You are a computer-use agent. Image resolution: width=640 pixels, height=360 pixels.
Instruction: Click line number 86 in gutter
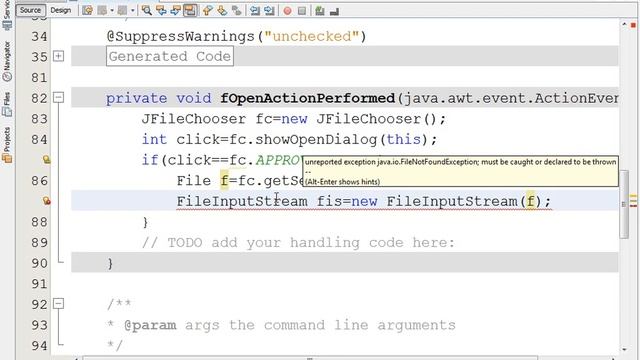pyautogui.click(x=39, y=181)
